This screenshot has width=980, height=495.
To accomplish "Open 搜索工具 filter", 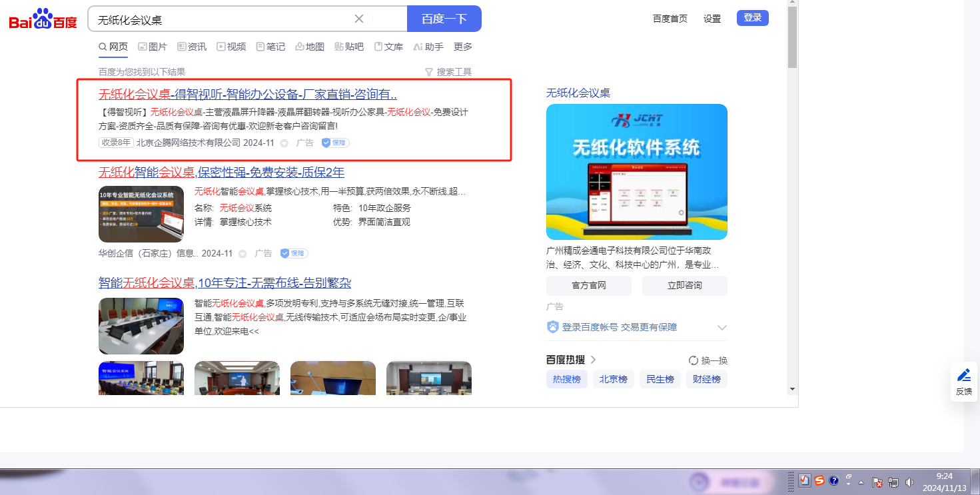I will pos(448,72).
